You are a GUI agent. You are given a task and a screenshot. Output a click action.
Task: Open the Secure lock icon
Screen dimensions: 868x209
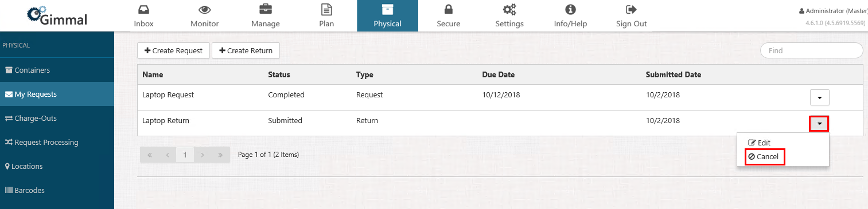point(448,10)
